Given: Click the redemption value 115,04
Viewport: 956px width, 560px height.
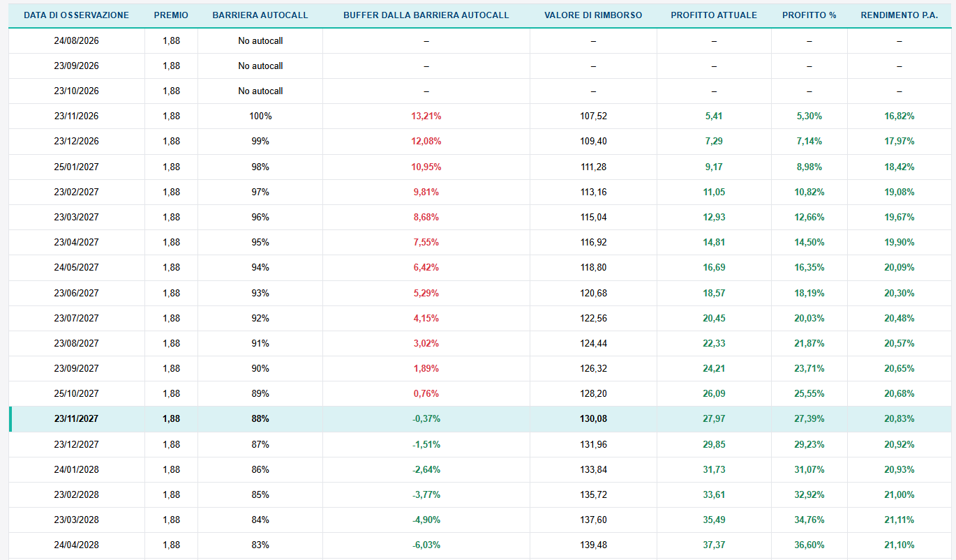Looking at the screenshot, I should 593,217.
